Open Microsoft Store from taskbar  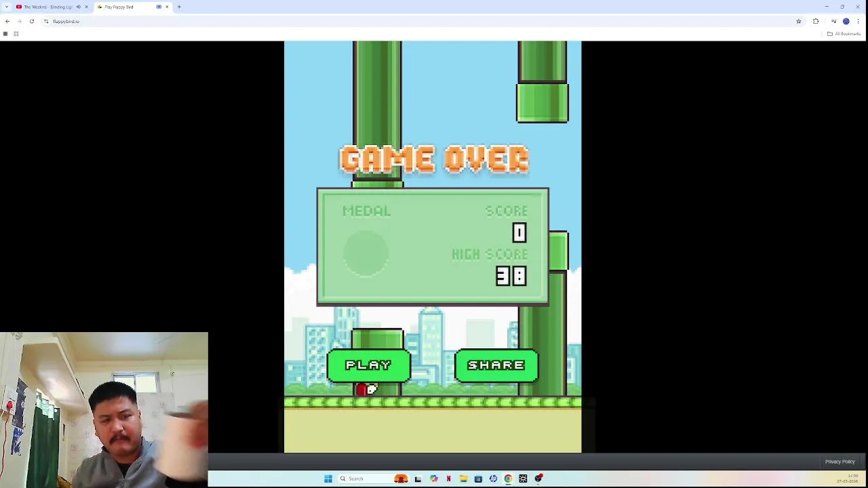point(478,479)
